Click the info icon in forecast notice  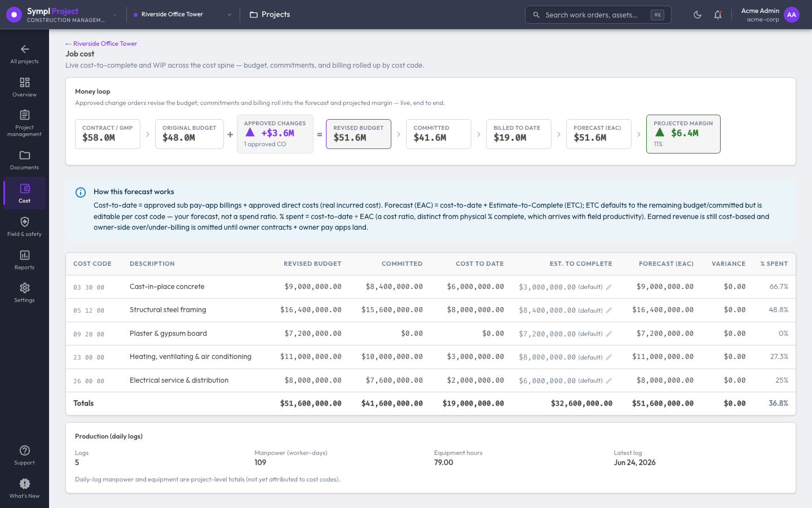(x=81, y=192)
